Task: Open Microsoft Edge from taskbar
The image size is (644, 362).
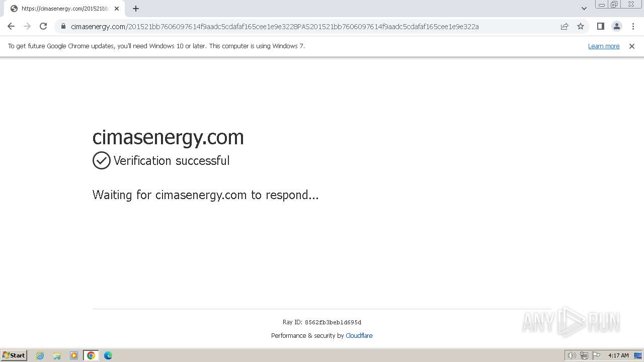Action: 108,355
